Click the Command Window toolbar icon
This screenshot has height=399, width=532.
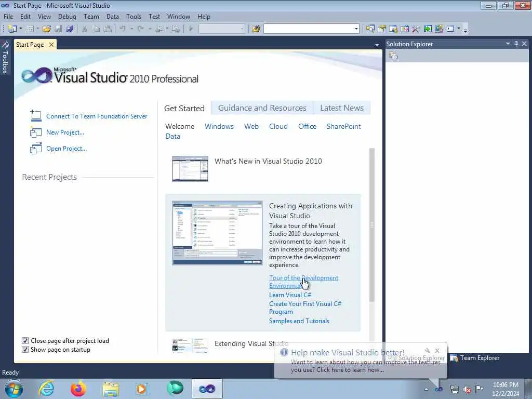coord(450,29)
